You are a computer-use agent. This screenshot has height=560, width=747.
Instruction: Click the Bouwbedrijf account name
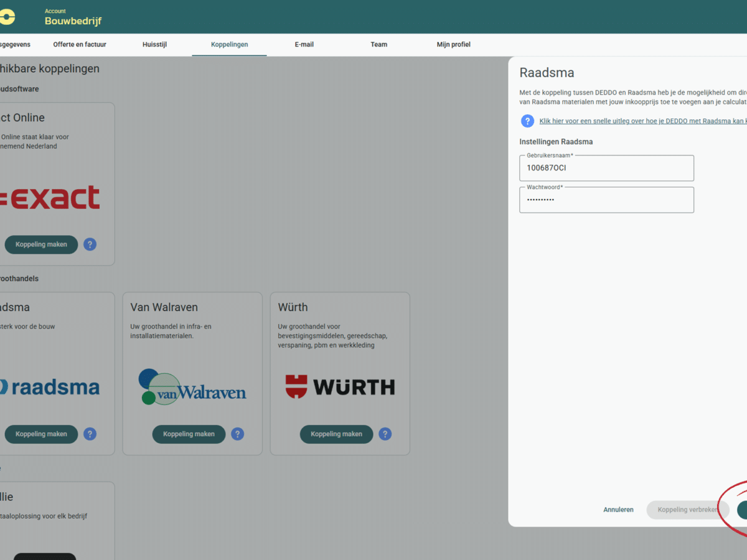tap(73, 21)
